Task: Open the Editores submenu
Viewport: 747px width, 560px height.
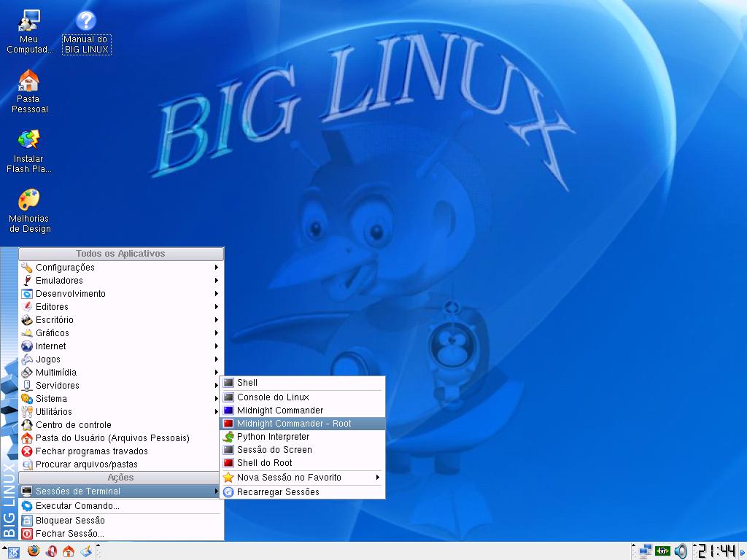Action: click(x=121, y=307)
